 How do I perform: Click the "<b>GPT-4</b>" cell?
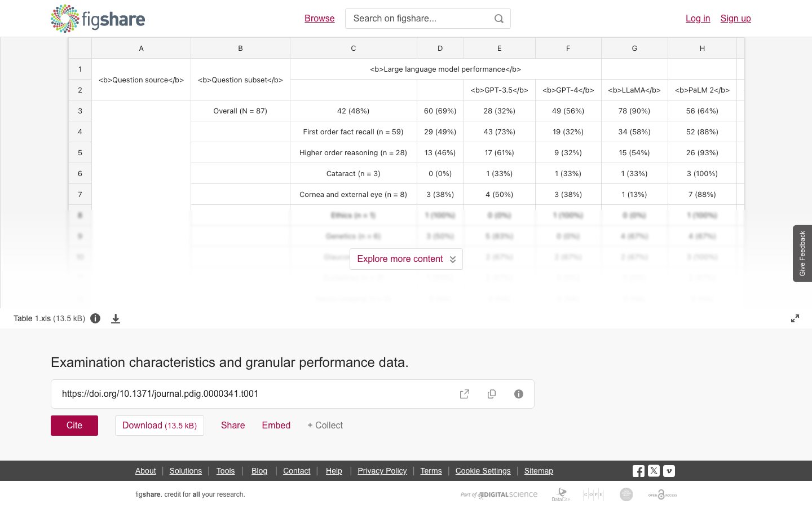568,90
